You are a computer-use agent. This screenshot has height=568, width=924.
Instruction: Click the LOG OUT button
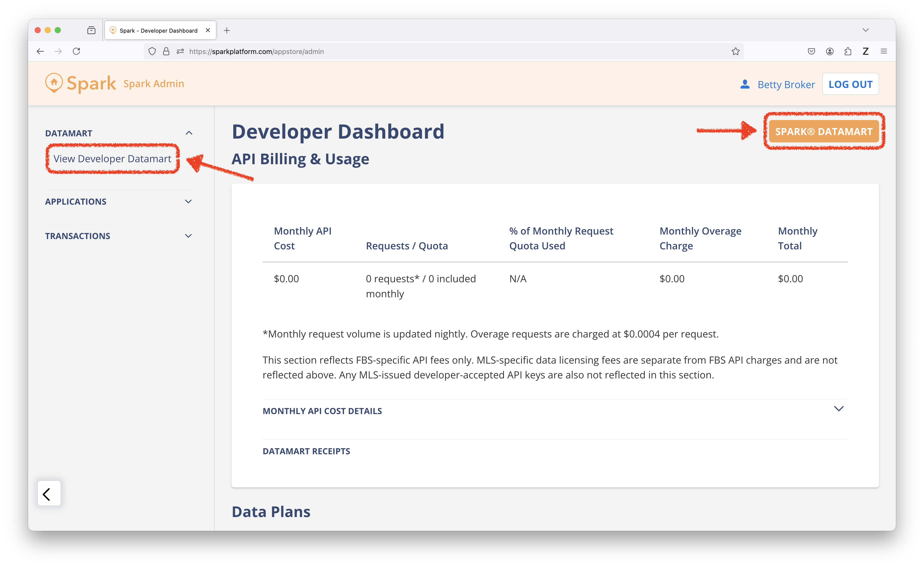850,84
